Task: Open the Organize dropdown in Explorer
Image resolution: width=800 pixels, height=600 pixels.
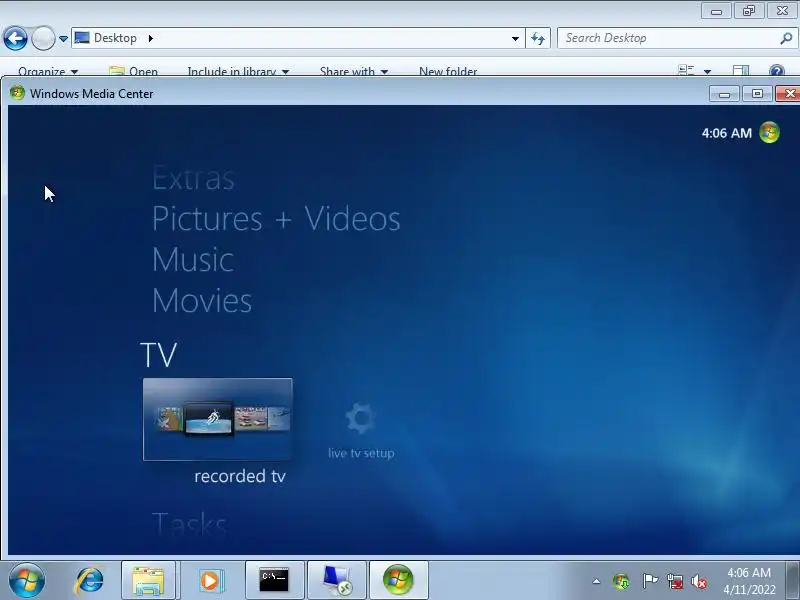Action: (48, 71)
